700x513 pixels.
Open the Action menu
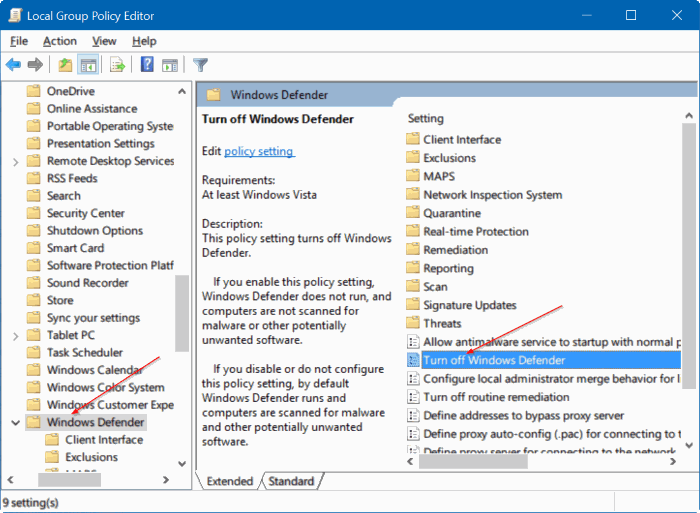[x=60, y=41]
